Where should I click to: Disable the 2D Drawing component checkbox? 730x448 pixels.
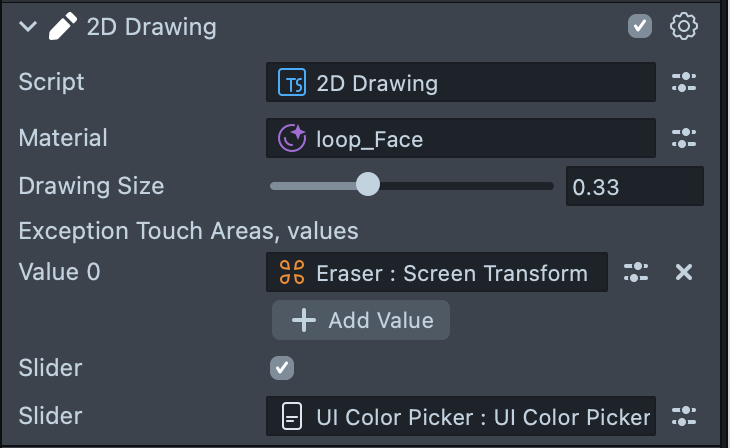[640, 27]
